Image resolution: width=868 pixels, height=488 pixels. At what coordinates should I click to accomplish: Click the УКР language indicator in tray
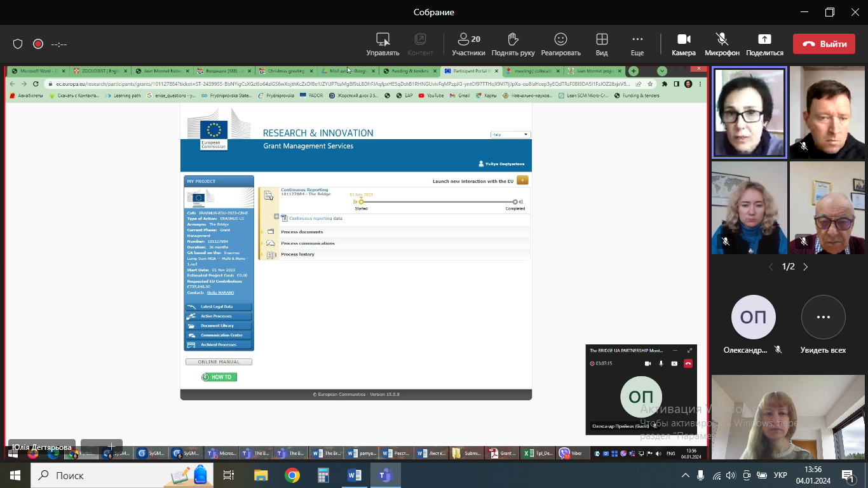coord(780,475)
